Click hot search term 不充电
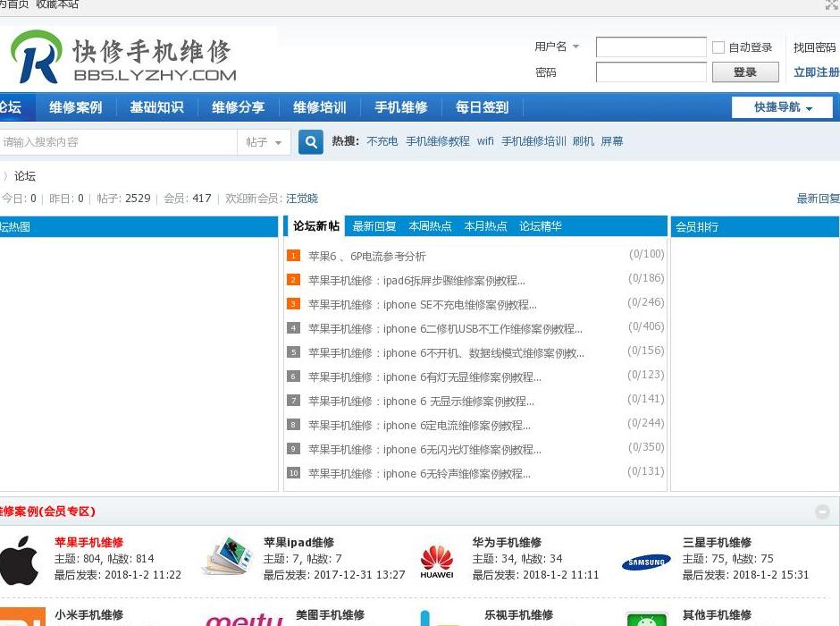 [x=382, y=141]
